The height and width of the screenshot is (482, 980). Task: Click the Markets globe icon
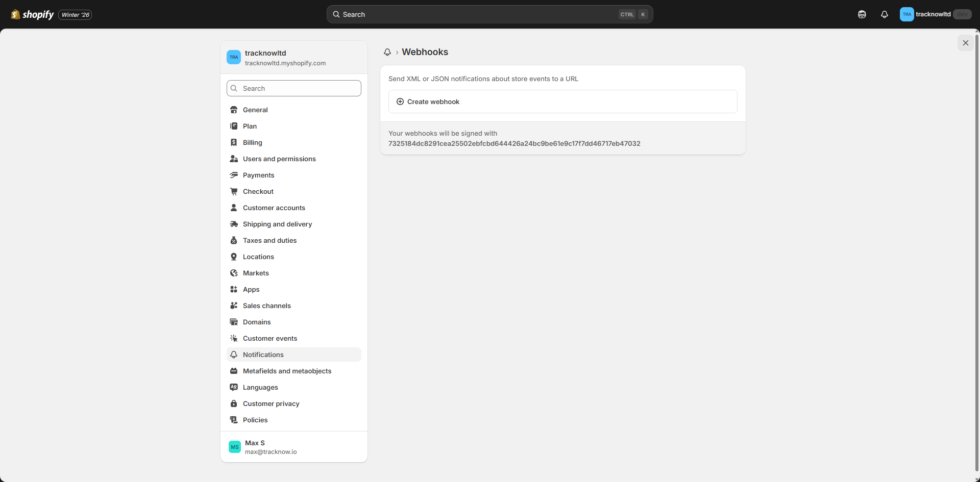click(234, 273)
